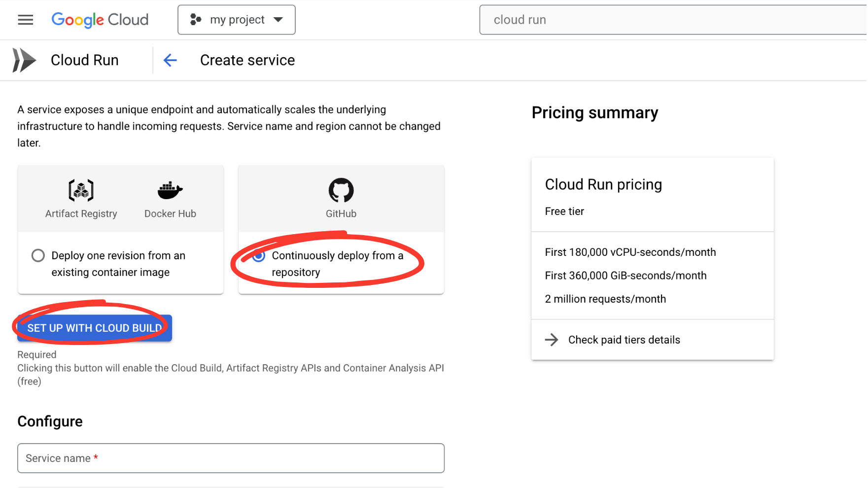Viewport: 868px width, 488px height.
Task: Click the project selector dropdown arrow
Action: click(278, 20)
